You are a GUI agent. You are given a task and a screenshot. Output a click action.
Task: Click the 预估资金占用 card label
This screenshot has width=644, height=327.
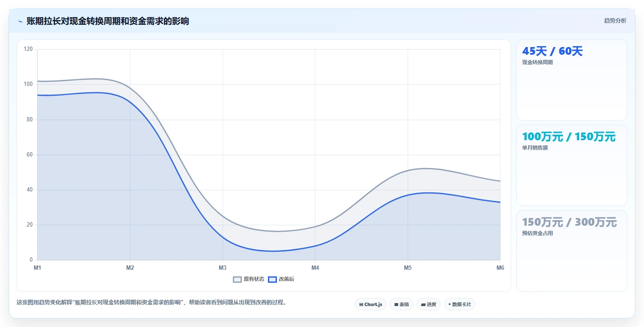point(537,233)
